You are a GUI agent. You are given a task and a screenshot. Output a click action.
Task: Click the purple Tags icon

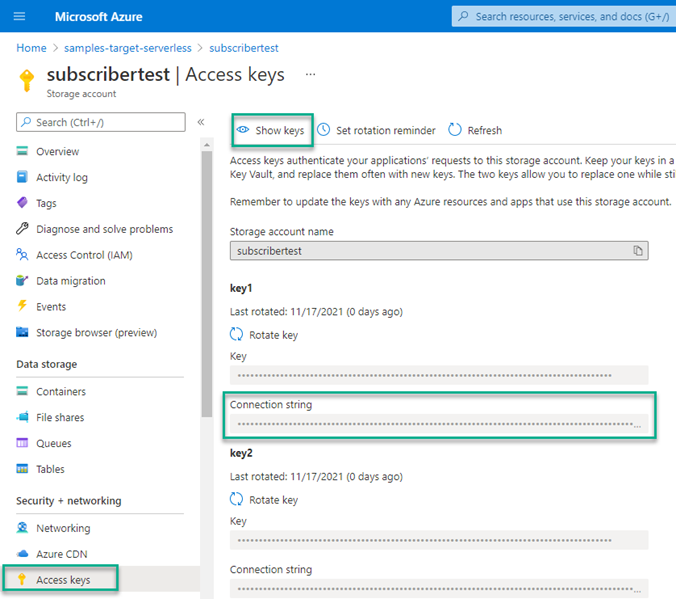22,202
